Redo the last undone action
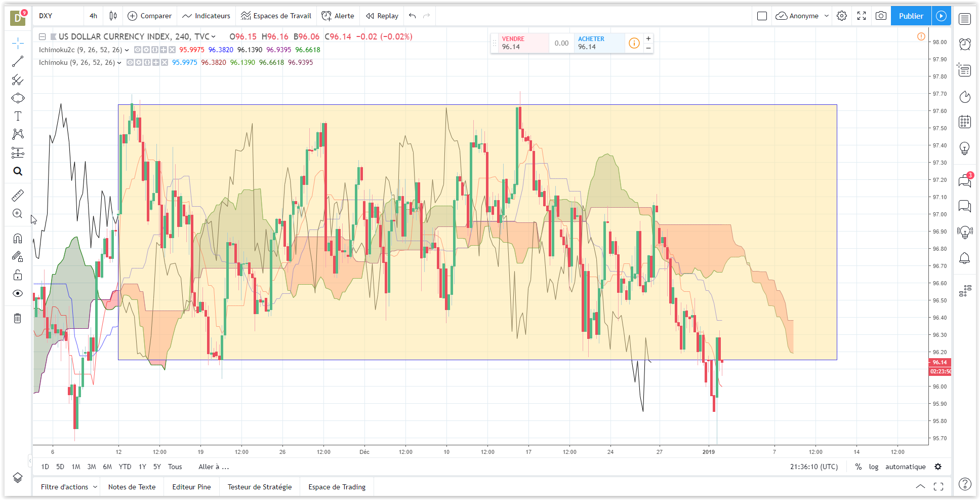The width and height of the screenshot is (980, 500). point(427,16)
